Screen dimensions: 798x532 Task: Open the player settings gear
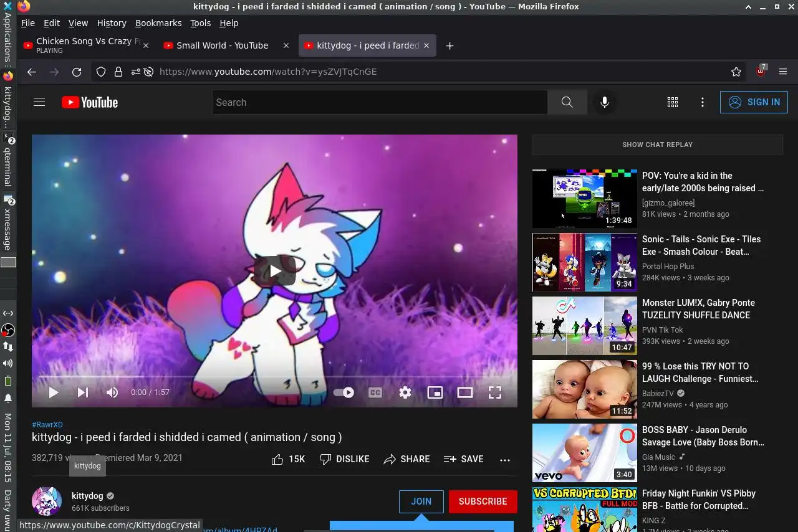pyautogui.click(x=405, y=392)
